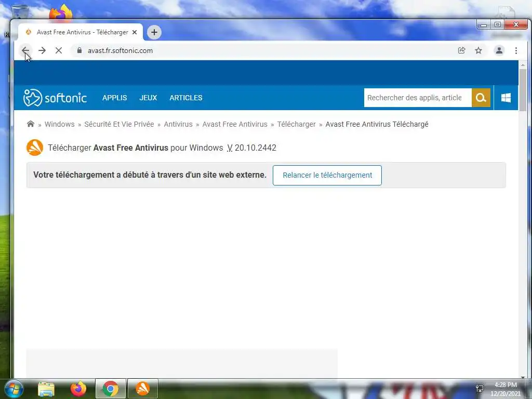Click the home breadcrumb icon
This screenshot has height=399, width=532.
click(x=31, y=124)
